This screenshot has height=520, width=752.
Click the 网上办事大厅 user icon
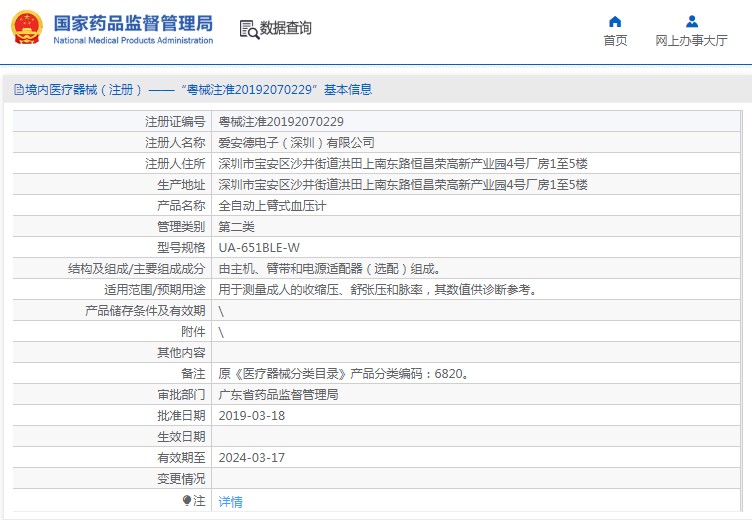coord(692,22)
